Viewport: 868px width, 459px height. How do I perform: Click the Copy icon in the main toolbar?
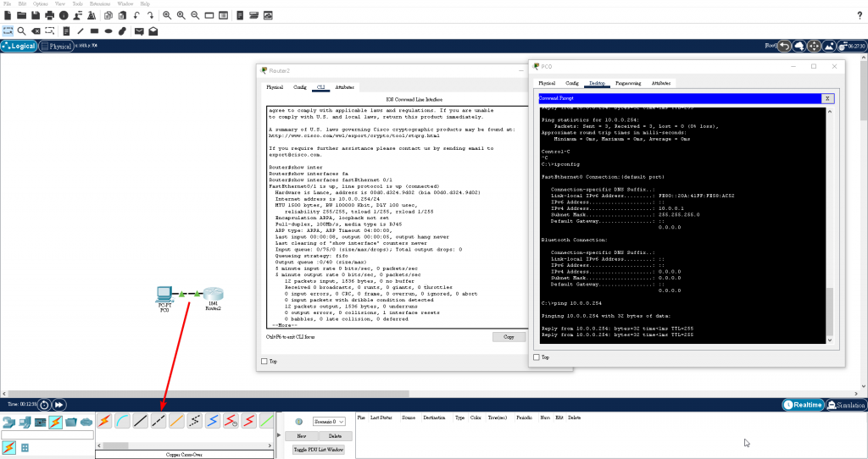tap(108, 15)
